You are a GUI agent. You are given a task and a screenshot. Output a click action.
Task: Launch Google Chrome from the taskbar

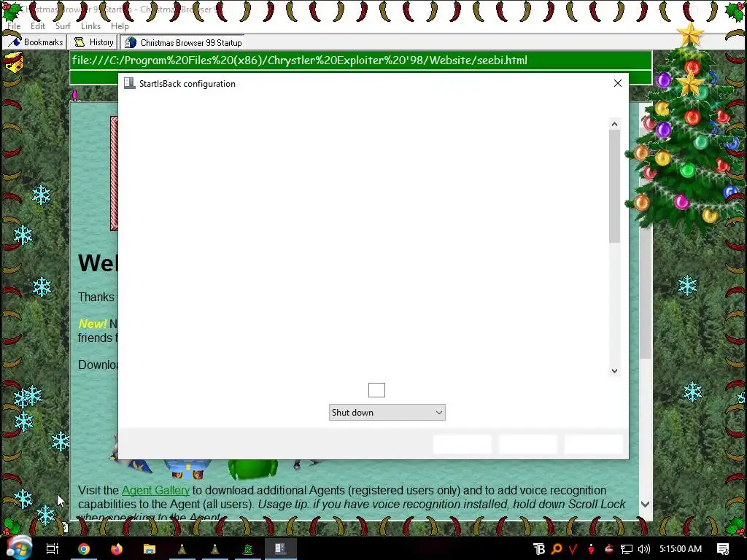click(84, 549)
